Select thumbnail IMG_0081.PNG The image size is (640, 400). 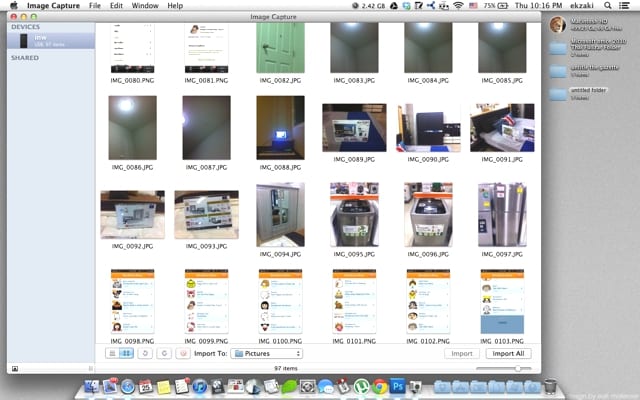pyautogui.click(x=206, y=48)
